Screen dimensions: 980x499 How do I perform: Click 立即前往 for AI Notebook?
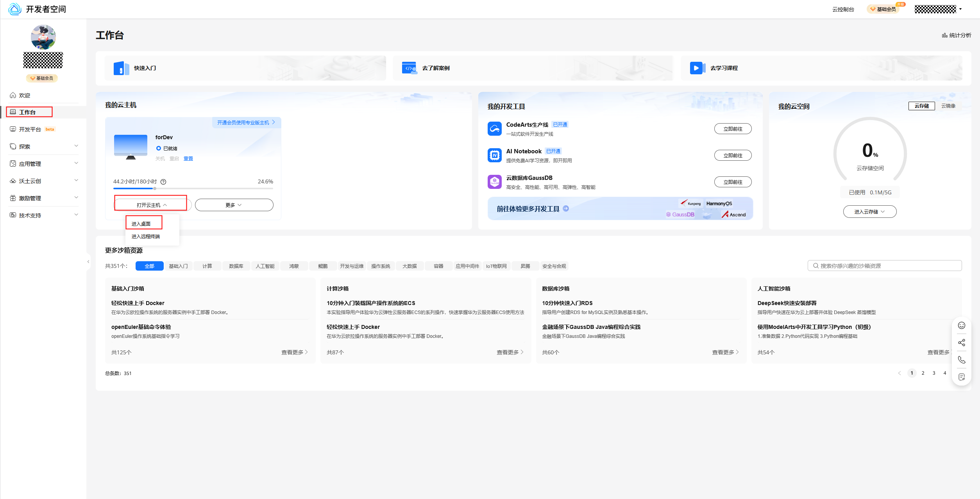(x=732, y=155)
